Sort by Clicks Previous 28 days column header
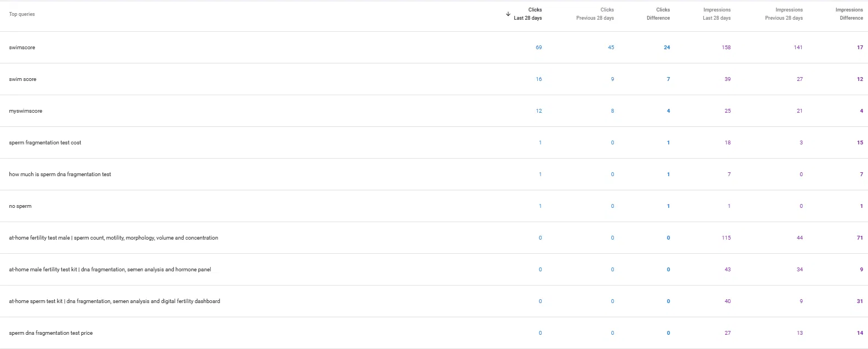The height and width of the screenshot is (349, 868). tap(595, 14)
